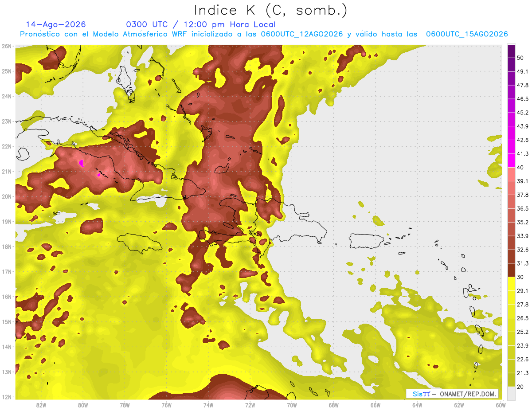Click the '68W' longitude axis label
532x411 pixels.
[333, 405]
